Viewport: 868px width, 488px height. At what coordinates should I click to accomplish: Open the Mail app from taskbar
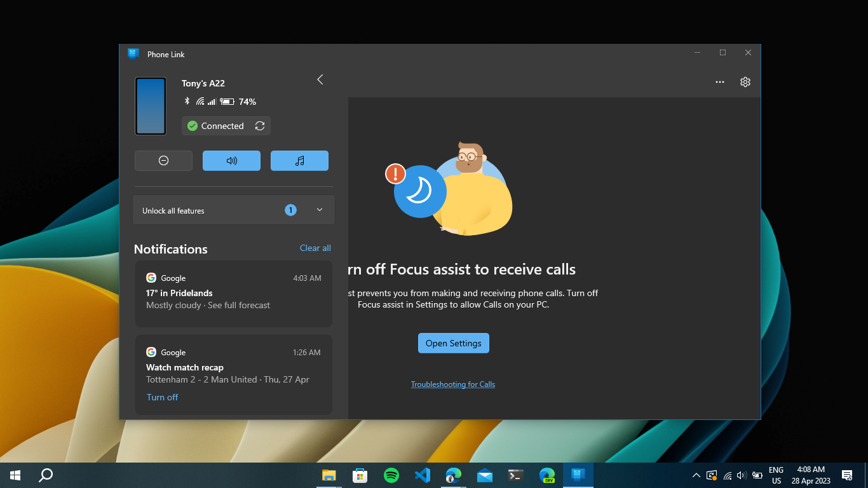tap(484, 475)
